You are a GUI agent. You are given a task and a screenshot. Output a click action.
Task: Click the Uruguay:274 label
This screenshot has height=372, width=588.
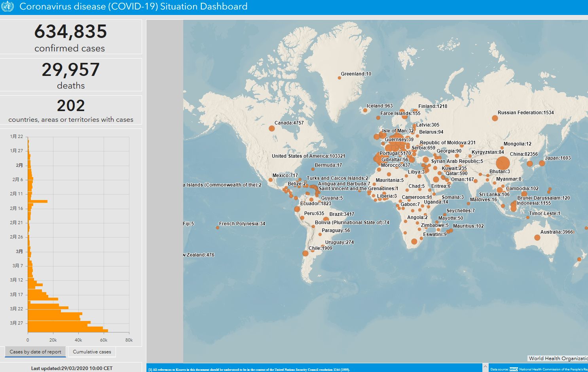point(339,242)
